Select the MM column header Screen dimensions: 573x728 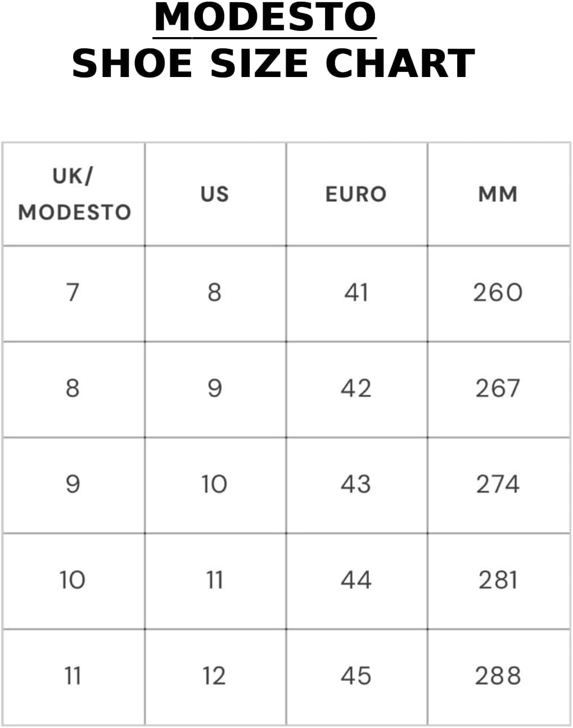498,194
